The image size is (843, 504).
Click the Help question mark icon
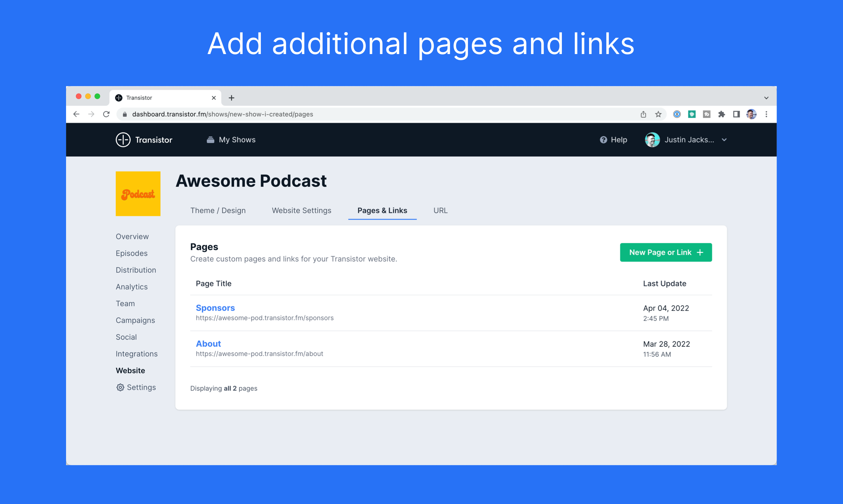(x=603, y=140)
